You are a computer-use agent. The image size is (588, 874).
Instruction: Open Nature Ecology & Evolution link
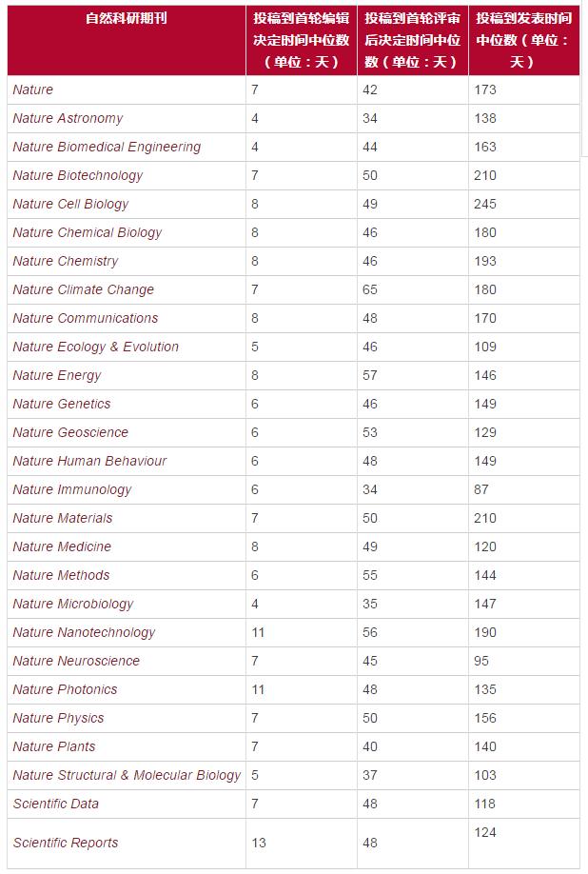tap(95, 347)
